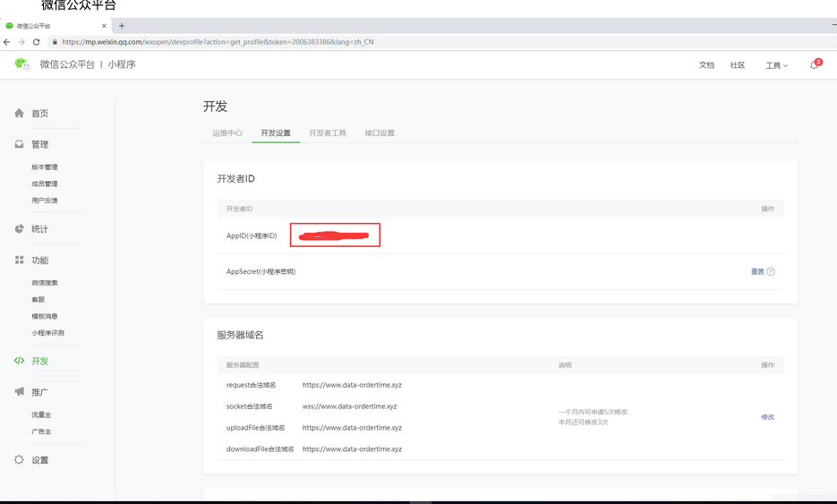This screenshot has width=837, height=504.
Task: Open 客服 in the sidebar
Action: [38, 300]
